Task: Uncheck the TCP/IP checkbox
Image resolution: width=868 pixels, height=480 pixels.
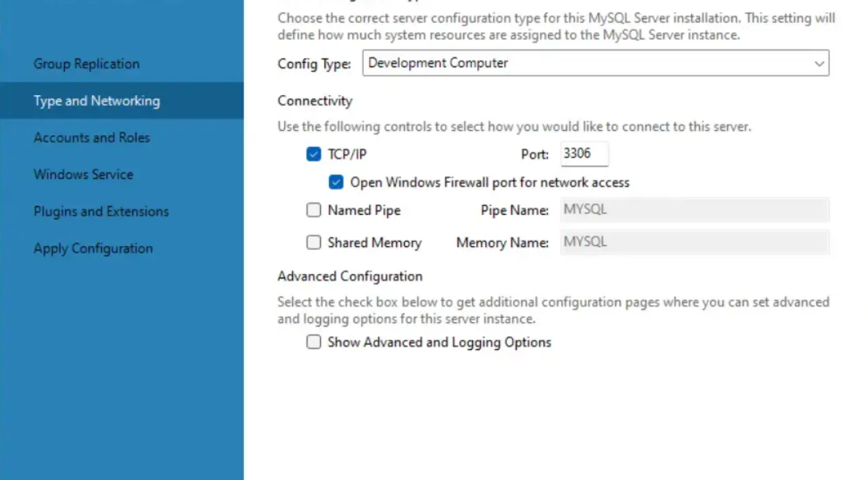Action: (313, 154)
